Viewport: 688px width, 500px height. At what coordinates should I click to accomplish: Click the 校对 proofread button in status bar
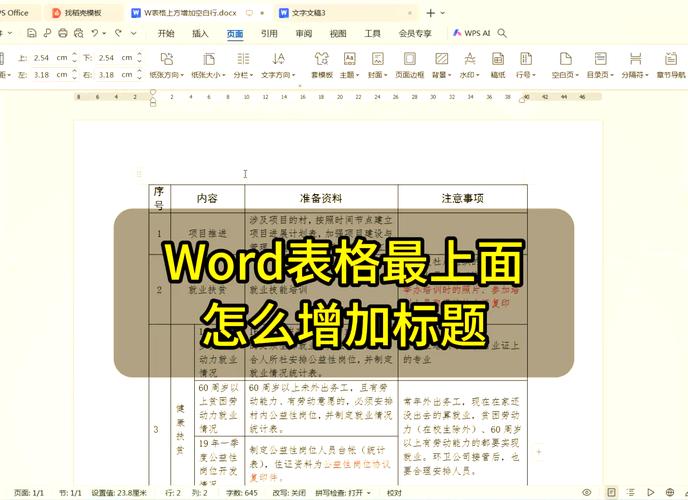394,493
